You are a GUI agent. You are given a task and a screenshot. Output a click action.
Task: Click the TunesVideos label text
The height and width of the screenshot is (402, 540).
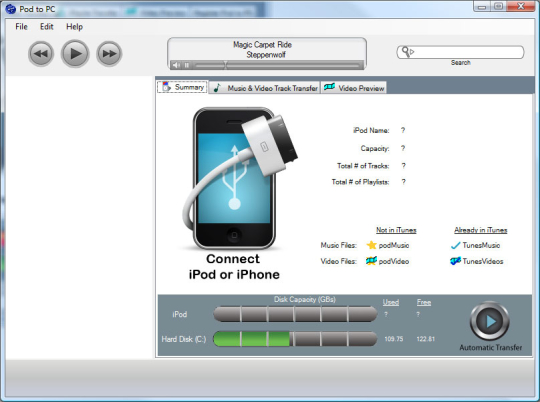pyautogui.click(x=483, y=261)
